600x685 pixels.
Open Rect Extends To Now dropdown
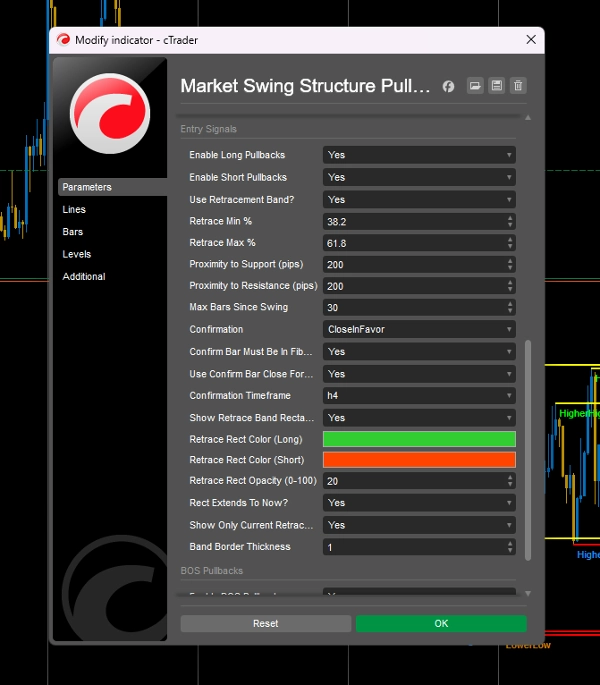point(419,502)
